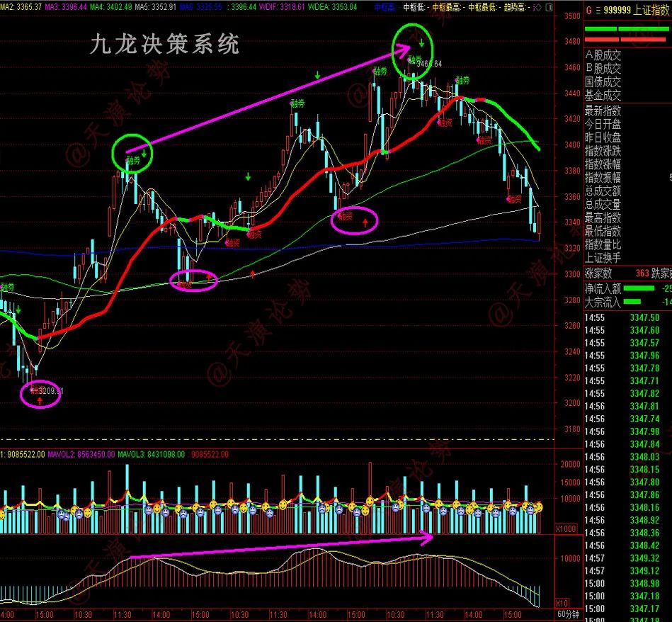672x622 pixels.
Task: Click the X10 indicator scale label
Action: click(x=562, y=603)
